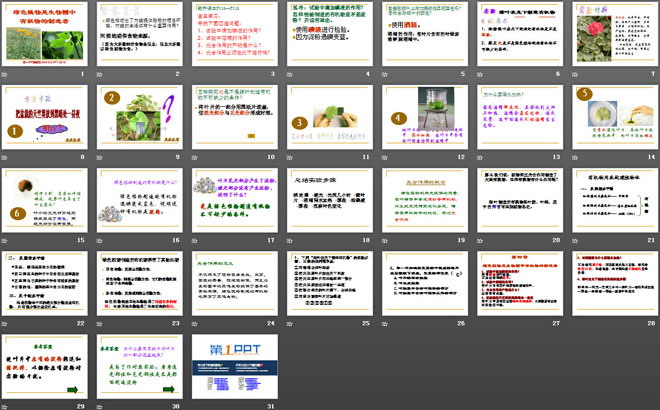Screen dimensions: 660x410
Task: Choose slide 10 with the cloud callout
Action: 237,118
